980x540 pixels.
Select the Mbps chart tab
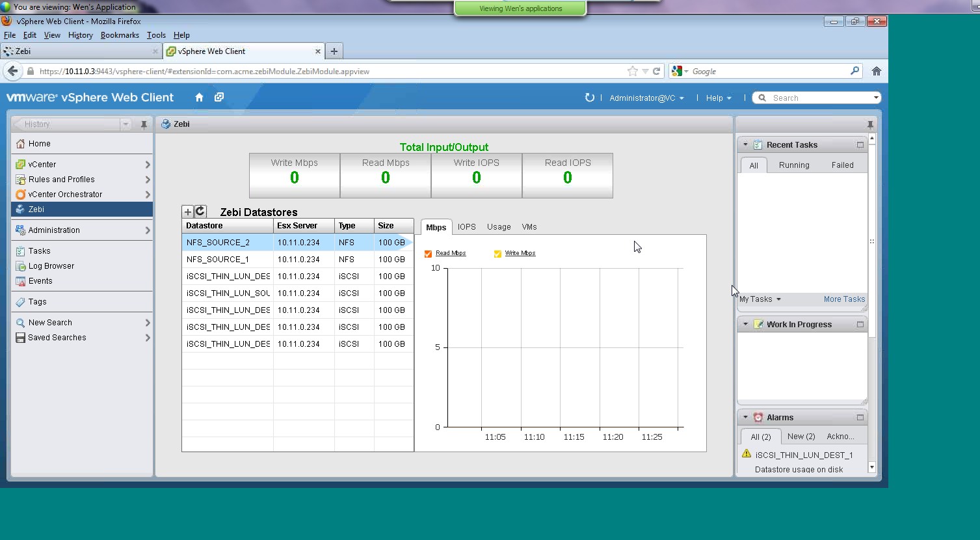436,227
